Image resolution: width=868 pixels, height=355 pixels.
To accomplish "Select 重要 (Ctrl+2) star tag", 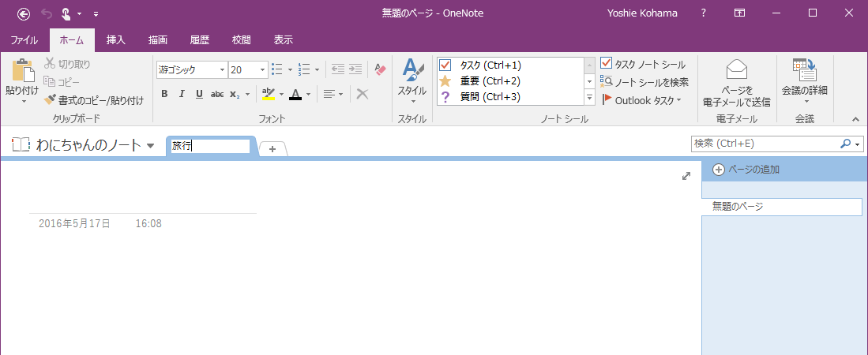I will tap(510, 81).
